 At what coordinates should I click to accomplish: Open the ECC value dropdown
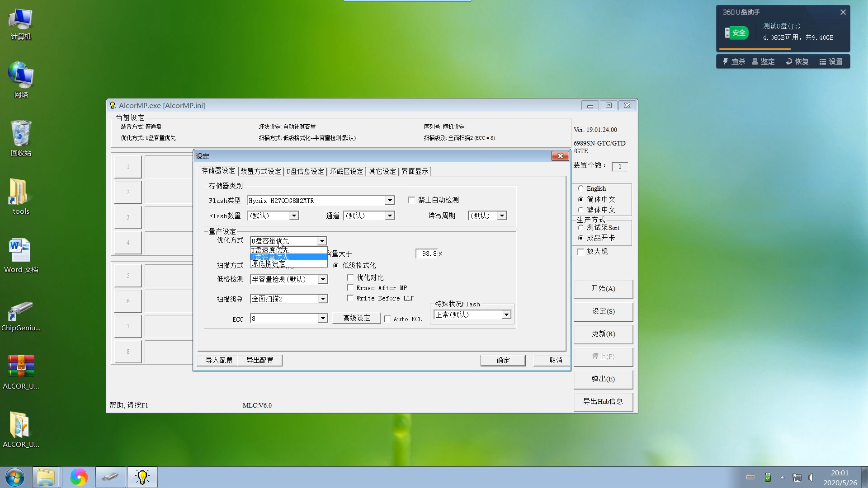[322, 318]
